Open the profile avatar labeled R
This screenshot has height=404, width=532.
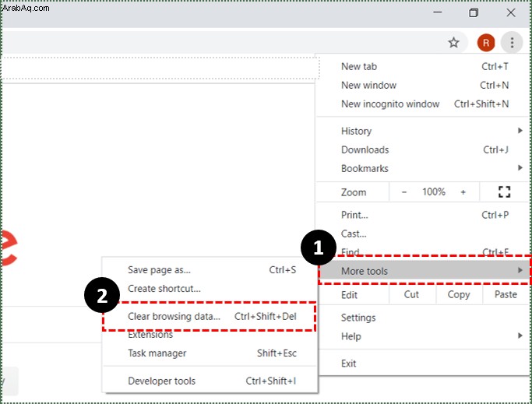(x=486, y=43)
